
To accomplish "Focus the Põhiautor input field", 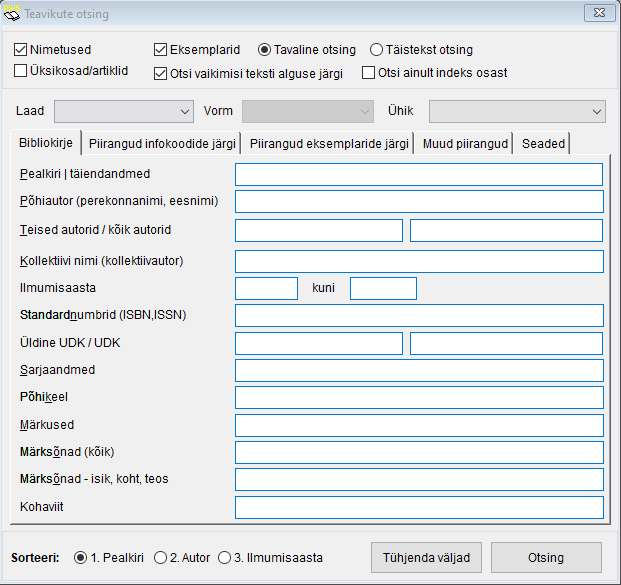I will [x=419, y=202].
